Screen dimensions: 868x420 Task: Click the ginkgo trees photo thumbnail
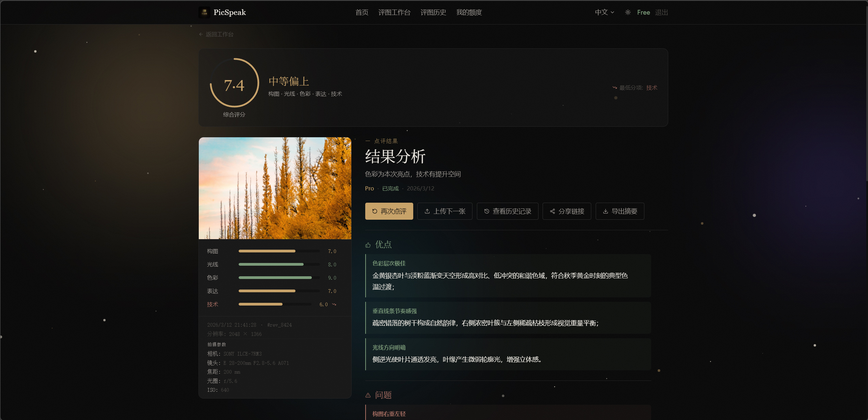(275, 188)
